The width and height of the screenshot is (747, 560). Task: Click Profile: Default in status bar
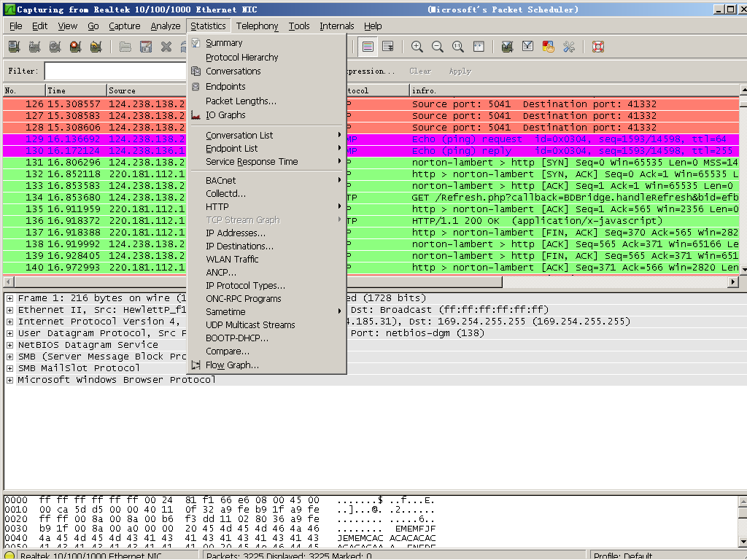coord(623,556)
